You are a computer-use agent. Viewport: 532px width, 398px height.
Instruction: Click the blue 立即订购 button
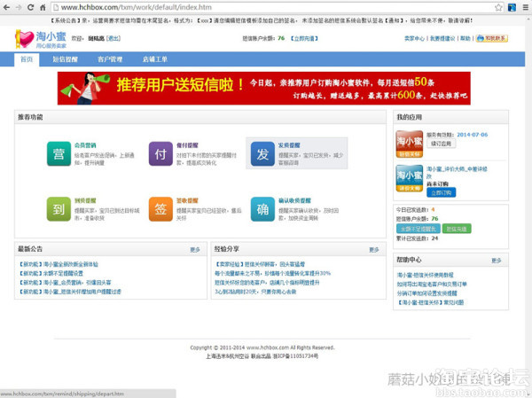441,192
